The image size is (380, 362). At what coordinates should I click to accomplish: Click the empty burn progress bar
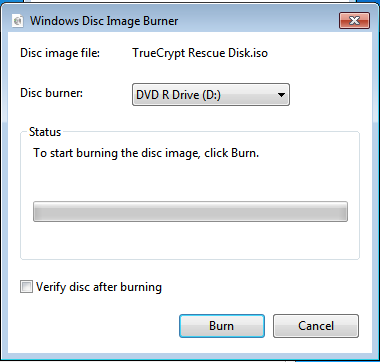[190, 211]
